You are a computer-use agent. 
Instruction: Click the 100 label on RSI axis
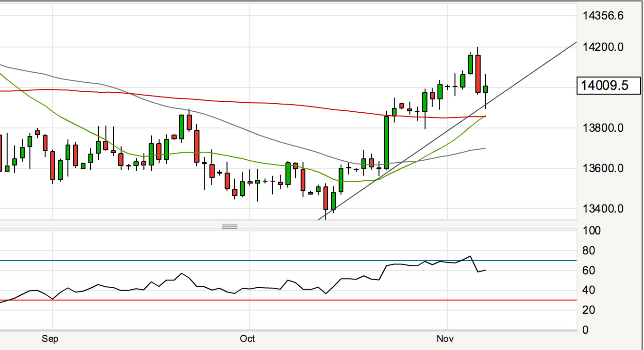click(594, 231)
